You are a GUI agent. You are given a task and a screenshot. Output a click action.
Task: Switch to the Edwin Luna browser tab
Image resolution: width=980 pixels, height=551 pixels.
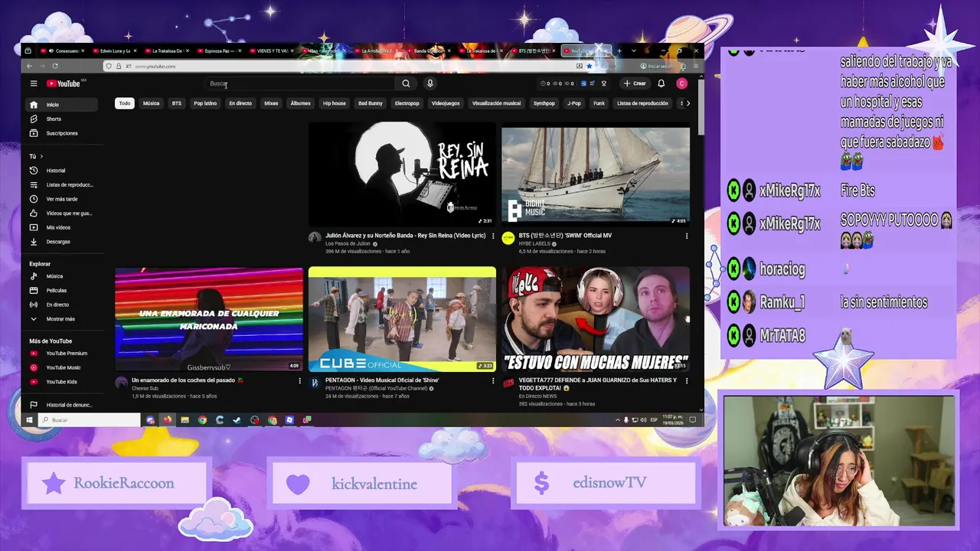point(116,51)
